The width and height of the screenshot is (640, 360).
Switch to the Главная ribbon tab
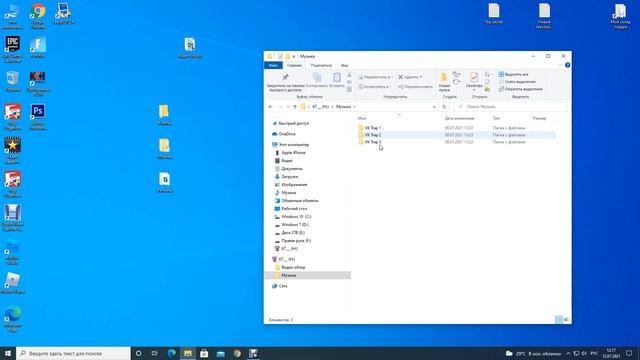tap(294, 65)
